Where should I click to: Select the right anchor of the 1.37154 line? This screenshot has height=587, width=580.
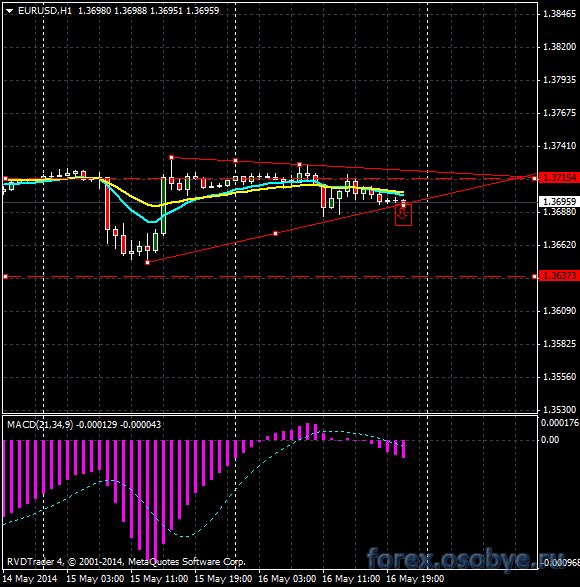tap(534, 179)
